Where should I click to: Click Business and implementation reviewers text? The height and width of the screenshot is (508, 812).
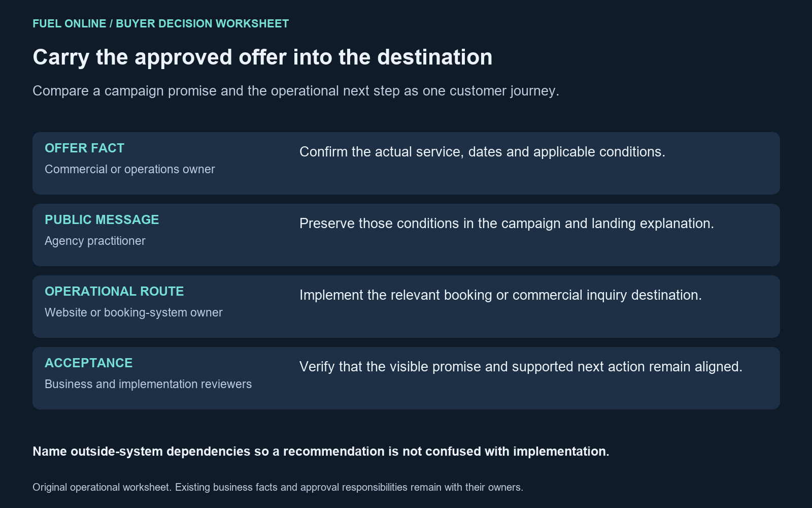[148, 384]
